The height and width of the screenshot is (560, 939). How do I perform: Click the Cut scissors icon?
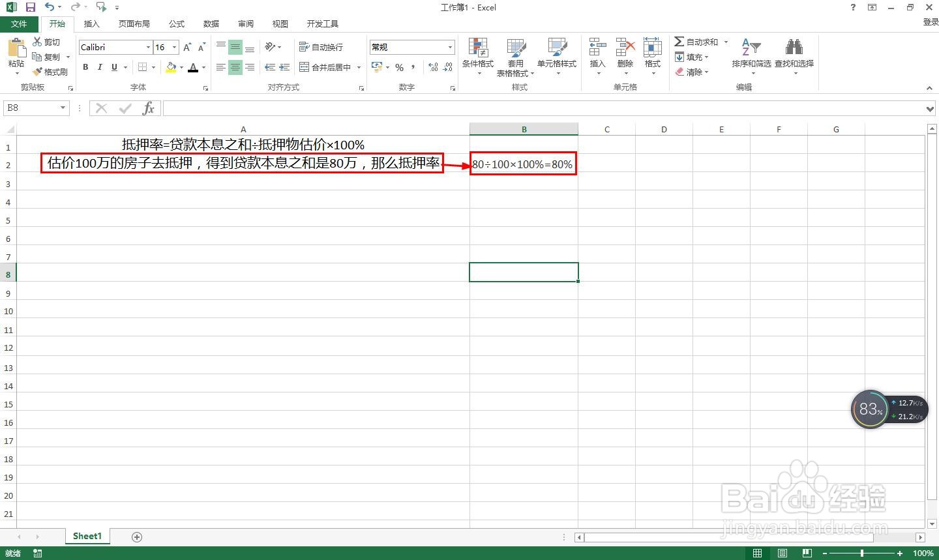pyautogui.click(x=37, y=42)
